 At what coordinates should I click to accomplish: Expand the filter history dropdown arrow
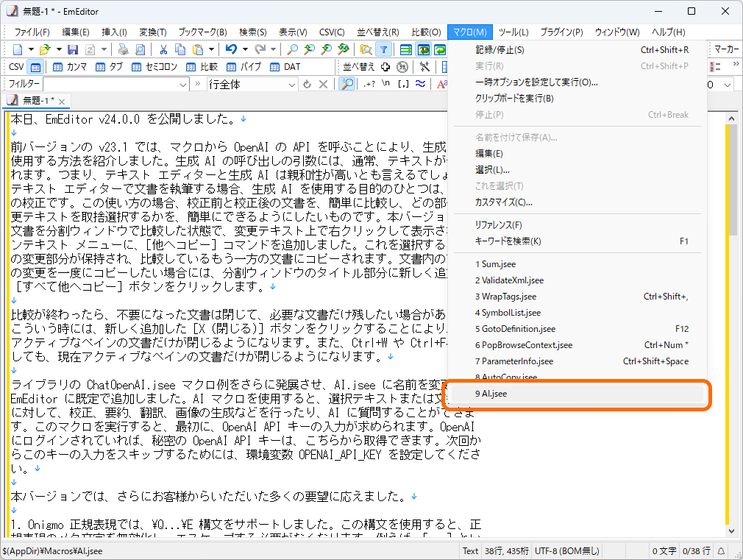pos(184,84)
